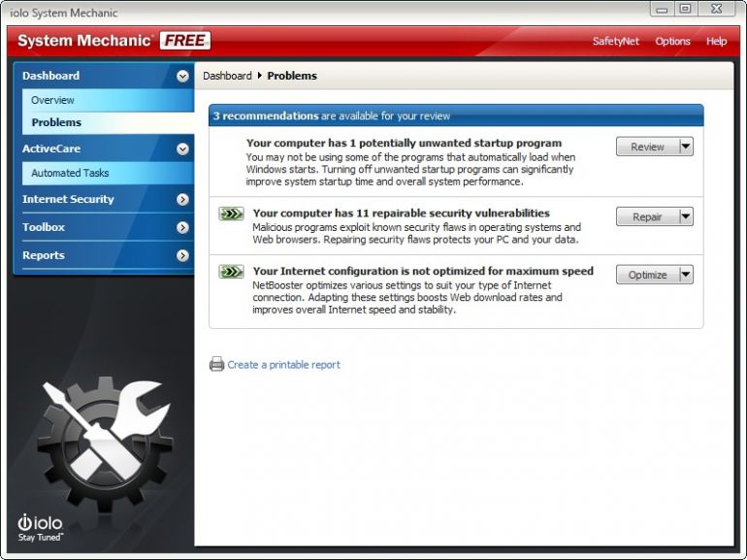
Task: Click the Review button for startup program
Action: 647,147
